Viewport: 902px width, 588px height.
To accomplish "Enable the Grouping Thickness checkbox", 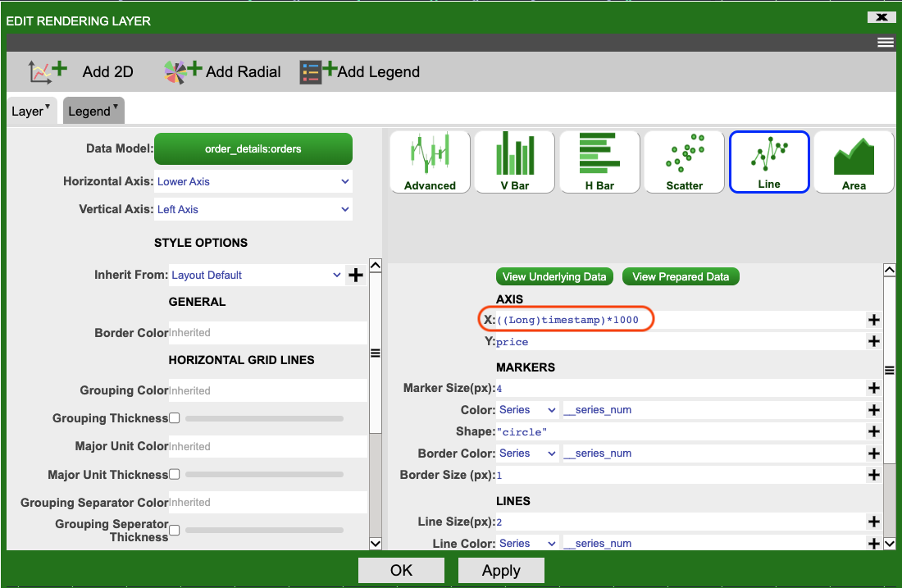I will (x=175, y=418).
